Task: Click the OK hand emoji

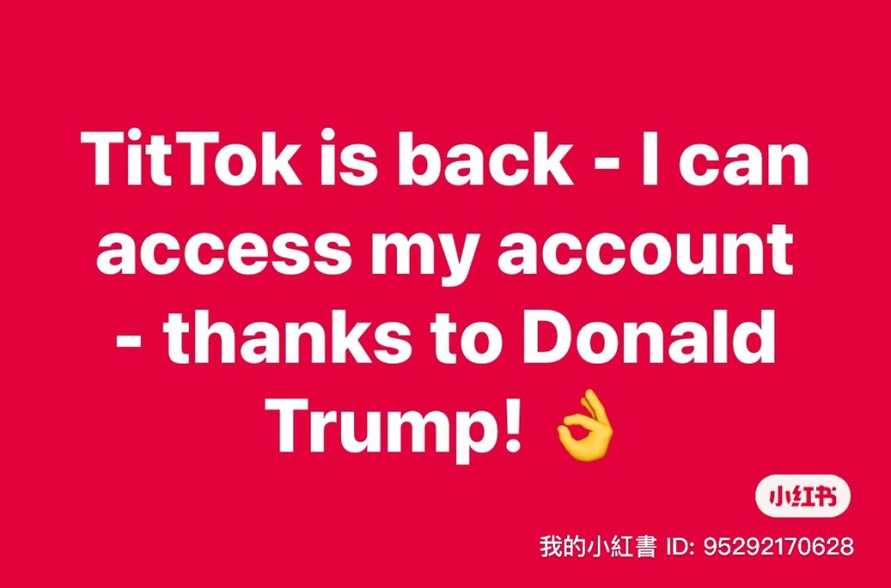Action: (x=586, y=424)
